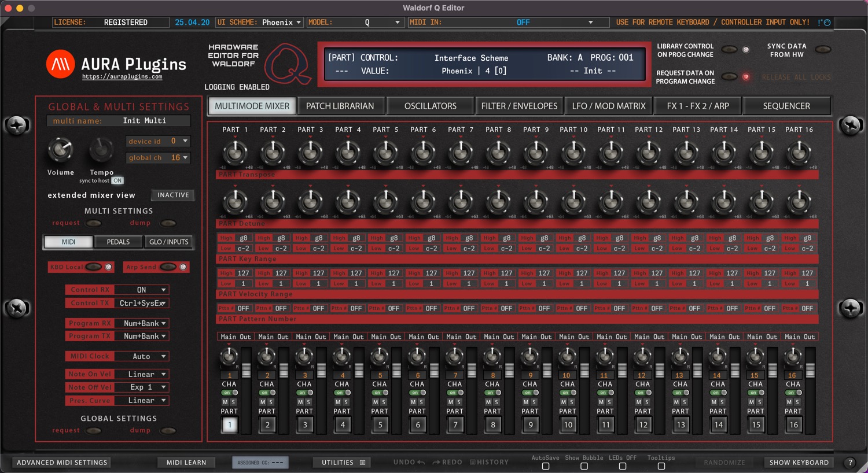The height and width of the screenshot is (473, 868).
Task: Click the PART 16 Detune knob
Action: coord(799,202)
